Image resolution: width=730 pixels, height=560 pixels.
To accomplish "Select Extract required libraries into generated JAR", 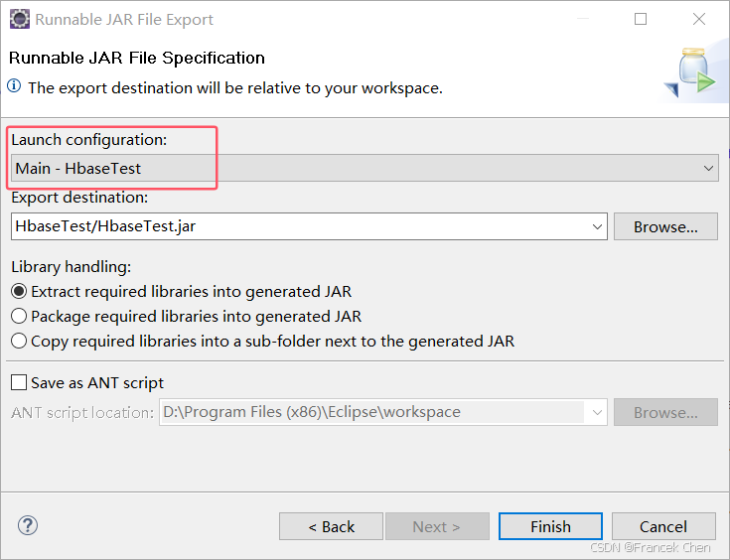I will coord(19,292).
